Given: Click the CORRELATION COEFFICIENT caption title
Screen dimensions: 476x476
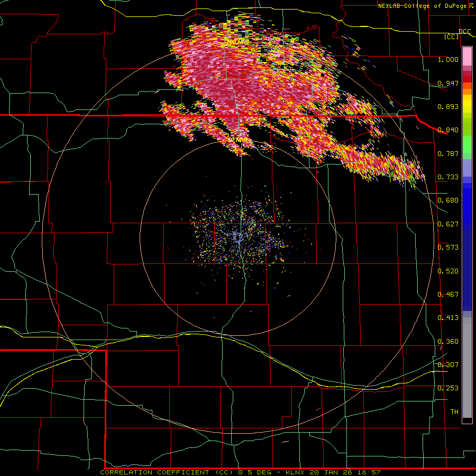Looking at the screenshot, I should tap(154, 472).
